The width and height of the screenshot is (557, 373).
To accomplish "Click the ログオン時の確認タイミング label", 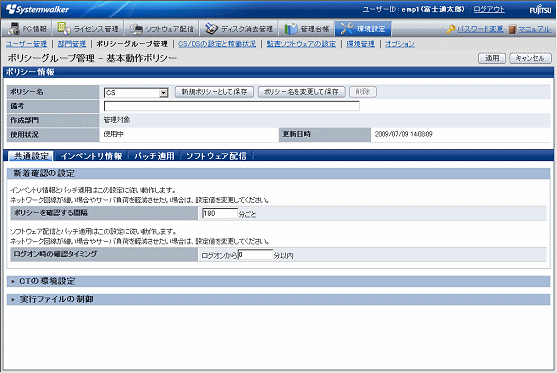I will [55, 254].
